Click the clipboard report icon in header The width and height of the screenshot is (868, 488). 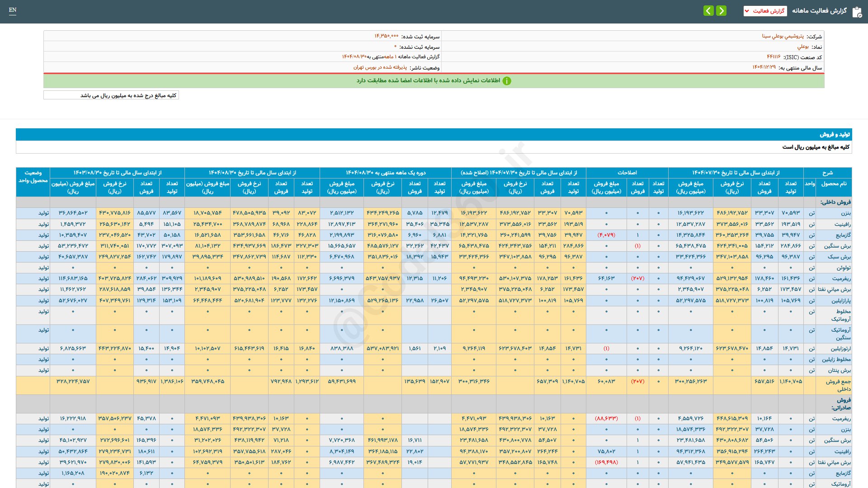point(857,12)
